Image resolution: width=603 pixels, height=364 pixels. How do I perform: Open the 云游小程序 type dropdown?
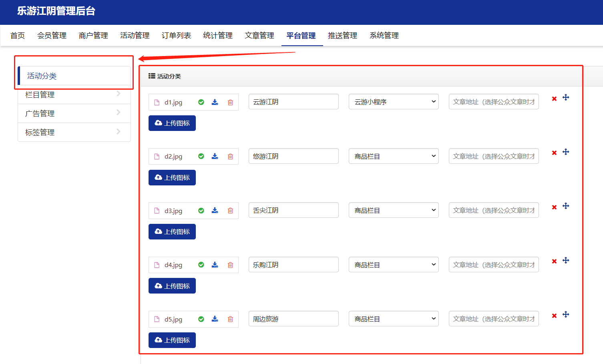[394, 102]
